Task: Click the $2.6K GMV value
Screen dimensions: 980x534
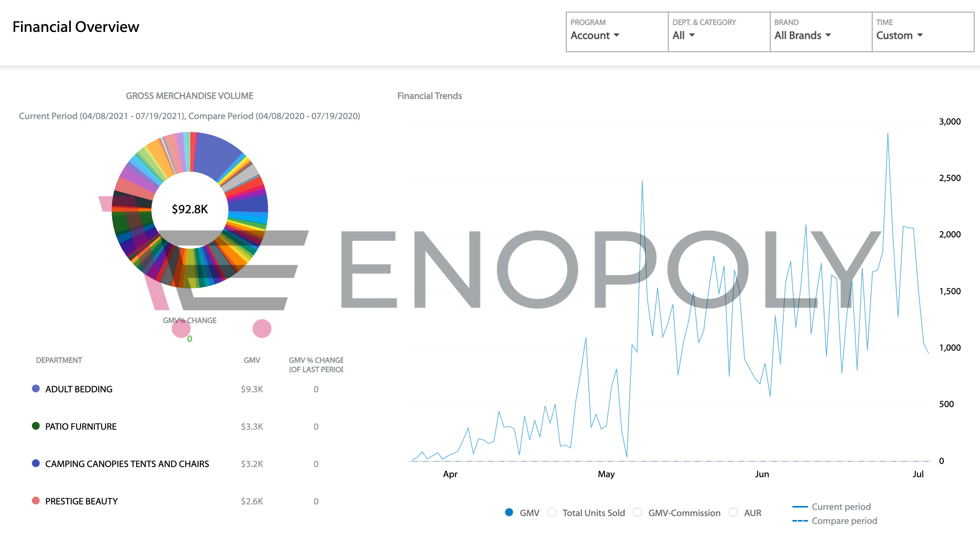Action: (252, 501)
